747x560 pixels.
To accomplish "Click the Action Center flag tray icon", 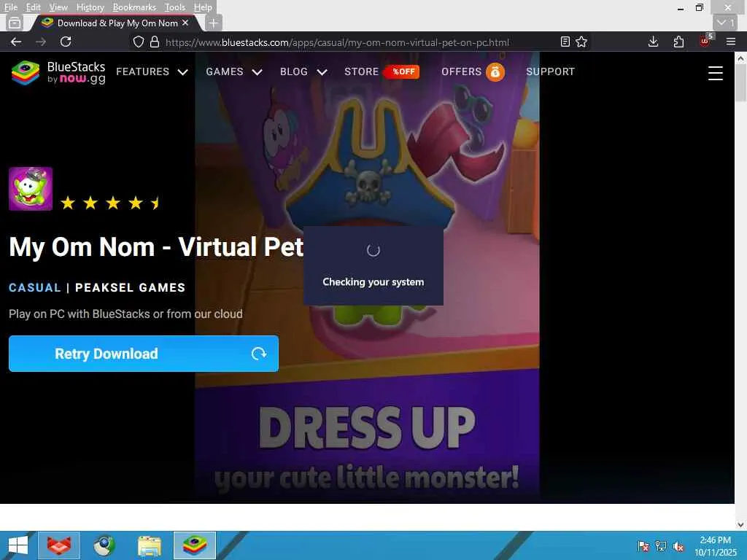I will [x=643, y=546].
